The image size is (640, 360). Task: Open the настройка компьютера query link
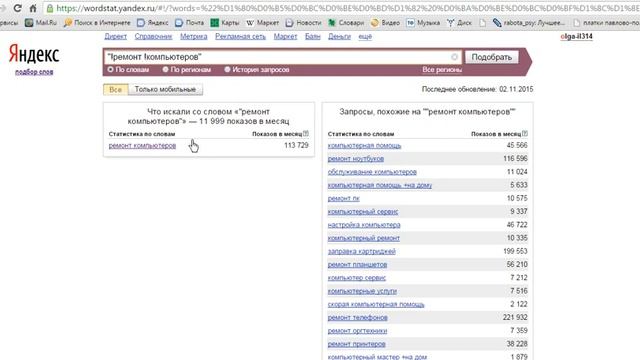coord(364,224)
